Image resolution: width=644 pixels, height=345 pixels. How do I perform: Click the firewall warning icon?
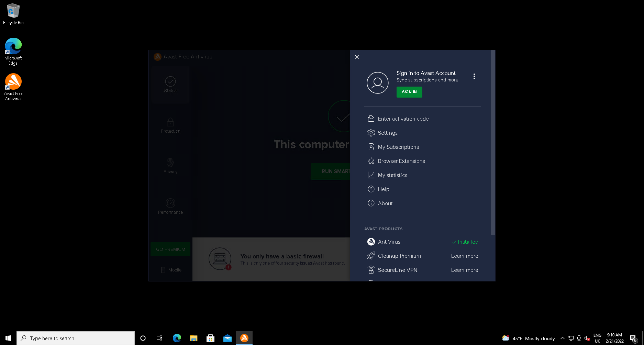click(220, 259)
